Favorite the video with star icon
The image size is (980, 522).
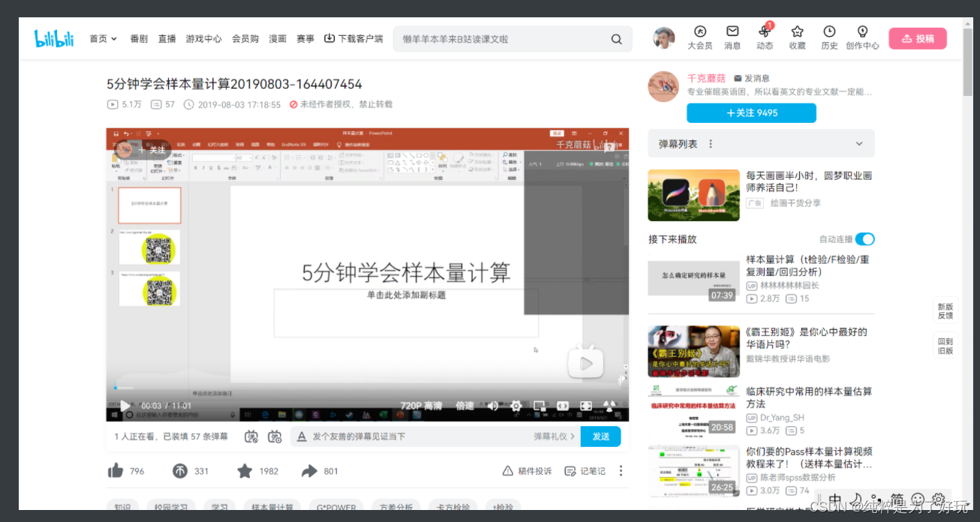(245, 471)
